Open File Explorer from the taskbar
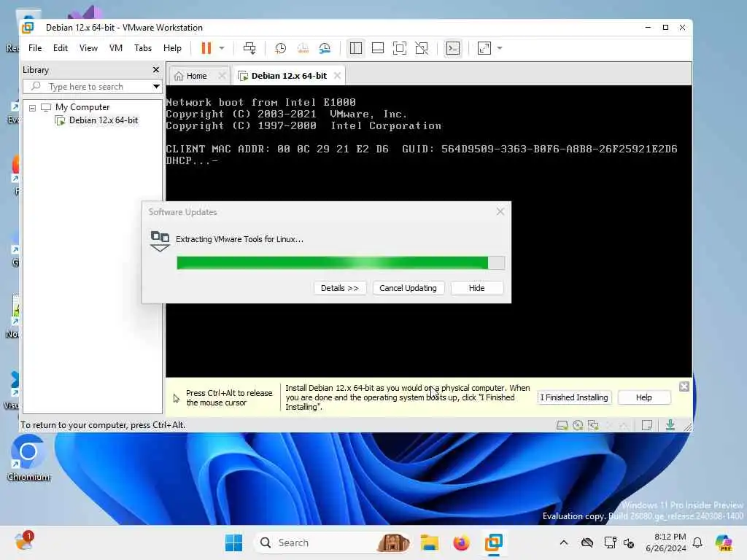The height and width of the screenshot is (560, 747). point(429,542)
